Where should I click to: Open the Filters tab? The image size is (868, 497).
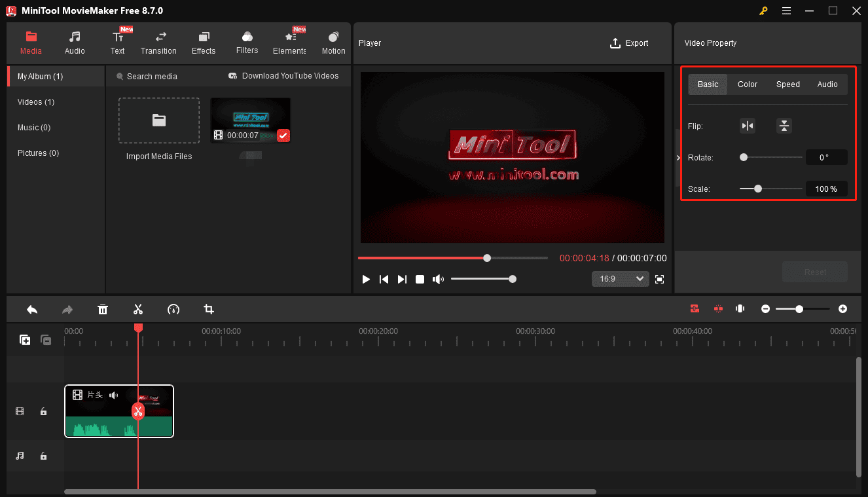pyautogui.click(x=247, y=43)
